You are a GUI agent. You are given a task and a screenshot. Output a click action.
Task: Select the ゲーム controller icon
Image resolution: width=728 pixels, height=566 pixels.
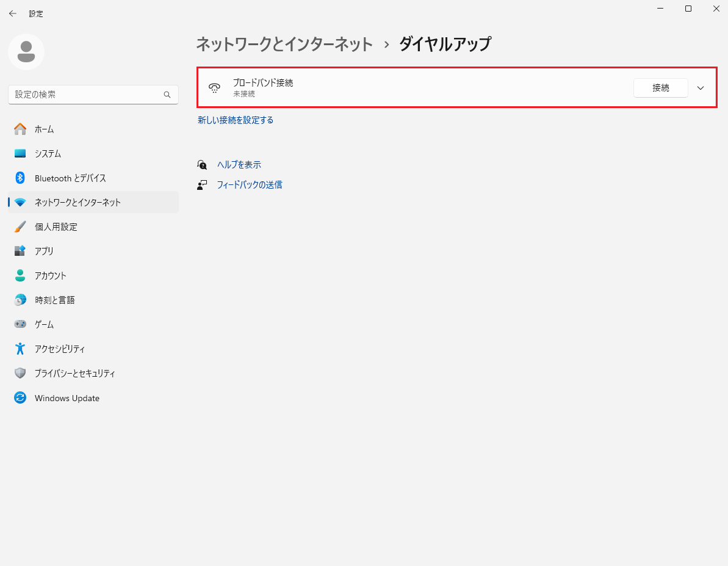coord(19,324)
